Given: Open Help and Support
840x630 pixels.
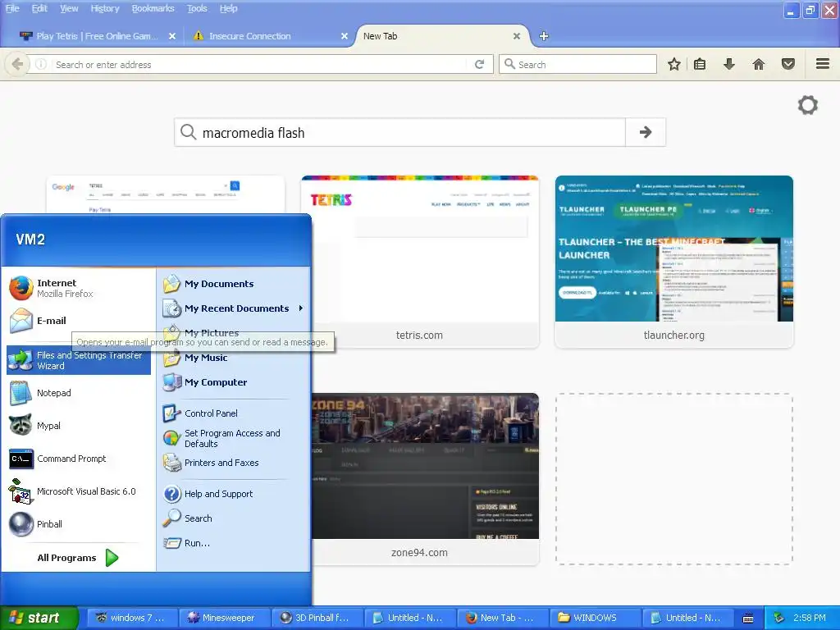Looking at the screenshot, I should [234, 493].
